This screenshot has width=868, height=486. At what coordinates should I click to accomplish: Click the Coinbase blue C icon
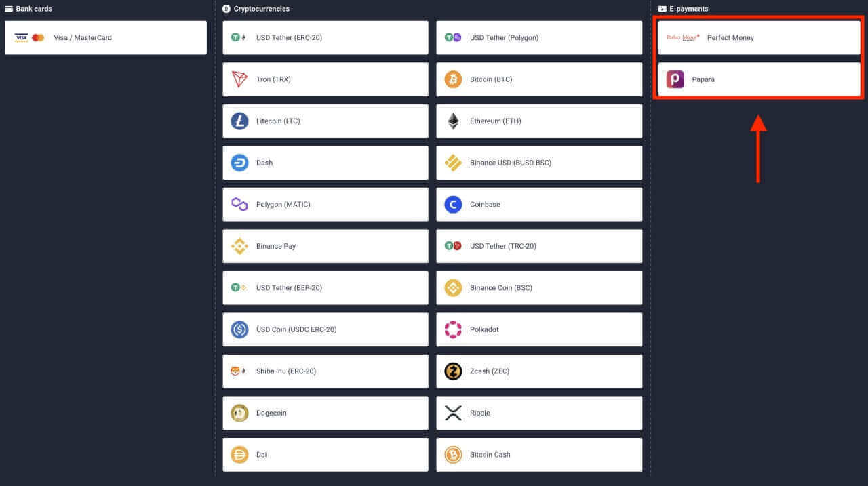[453, 205]
